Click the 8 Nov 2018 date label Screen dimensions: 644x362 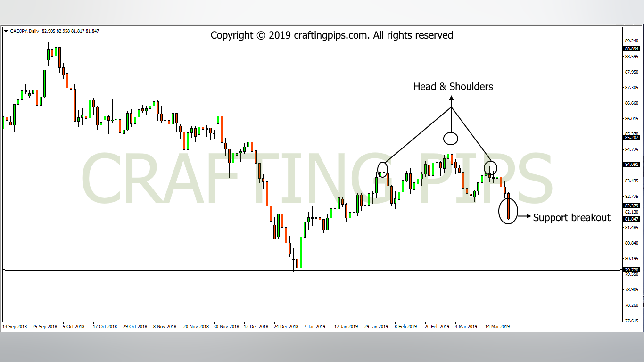[166, 326]
